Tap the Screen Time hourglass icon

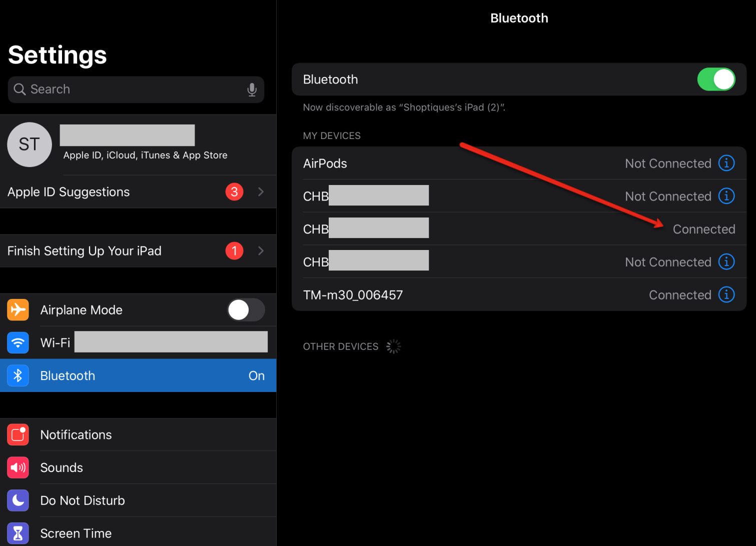point(18,533)
